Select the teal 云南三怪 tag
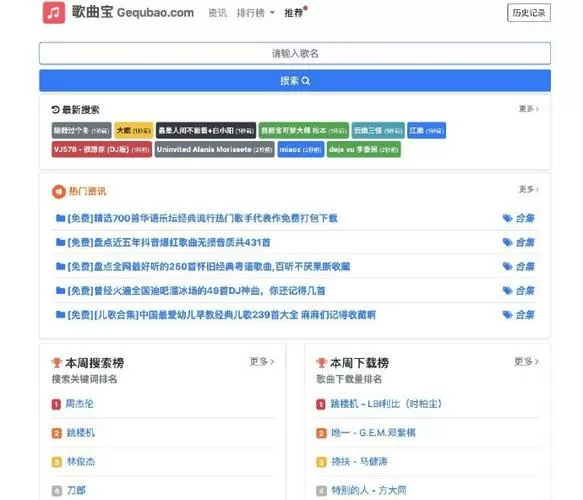 (378, 130)
